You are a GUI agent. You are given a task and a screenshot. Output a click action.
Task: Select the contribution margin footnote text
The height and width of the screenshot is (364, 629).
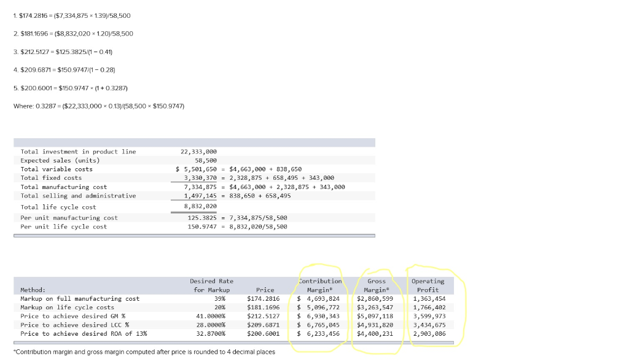tap(144, 352)
